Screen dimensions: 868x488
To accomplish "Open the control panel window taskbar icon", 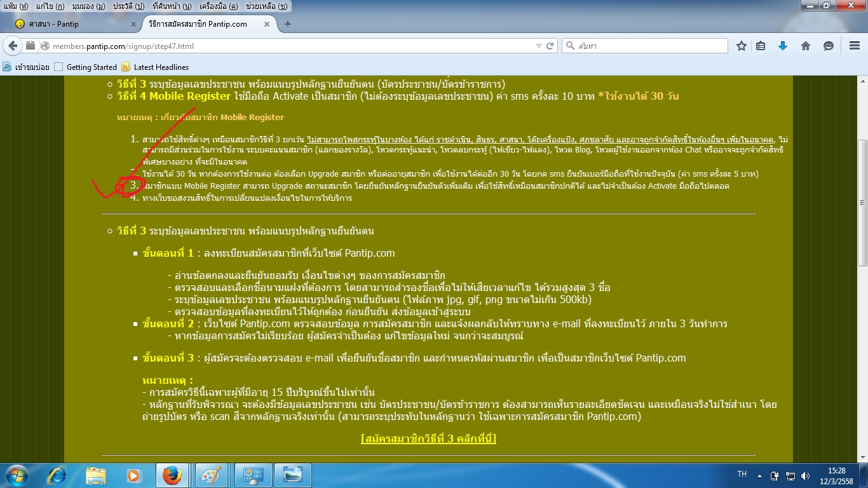I will point(253,475).
